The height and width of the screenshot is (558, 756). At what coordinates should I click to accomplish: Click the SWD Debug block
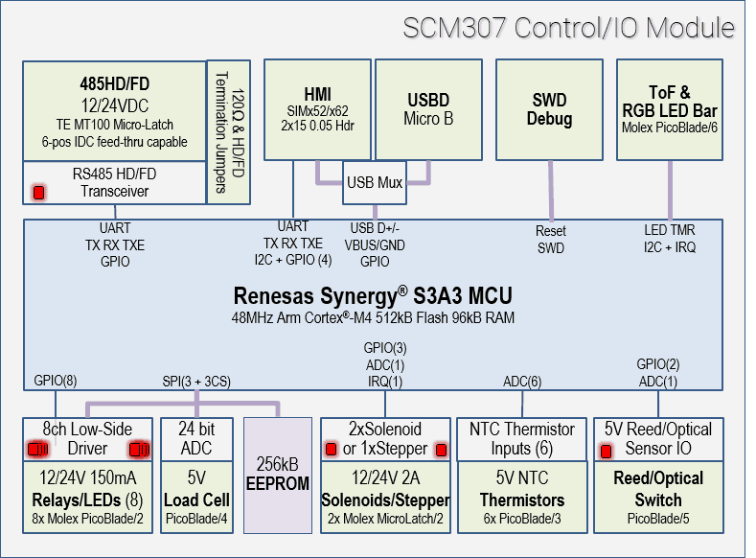click(549, 110)
